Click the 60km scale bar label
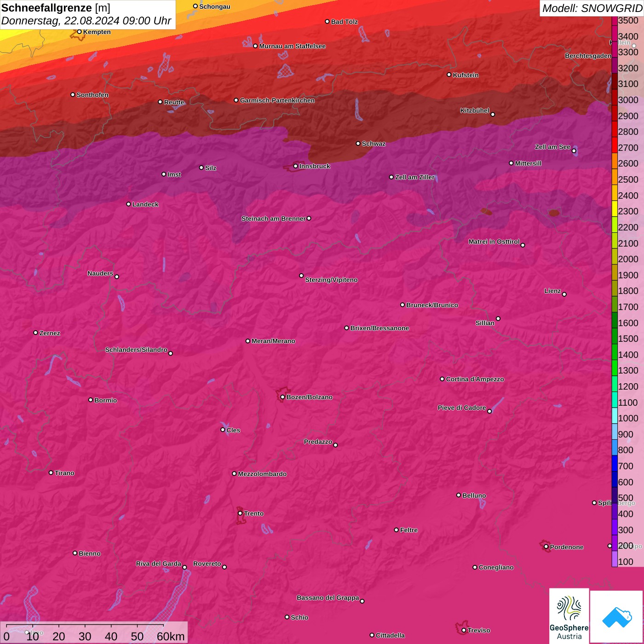The image size is (644, 644). [x=171, y=636]
